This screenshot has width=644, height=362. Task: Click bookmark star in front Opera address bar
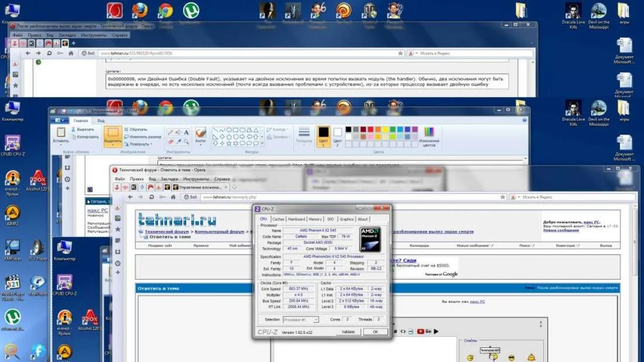click(502, 197)
